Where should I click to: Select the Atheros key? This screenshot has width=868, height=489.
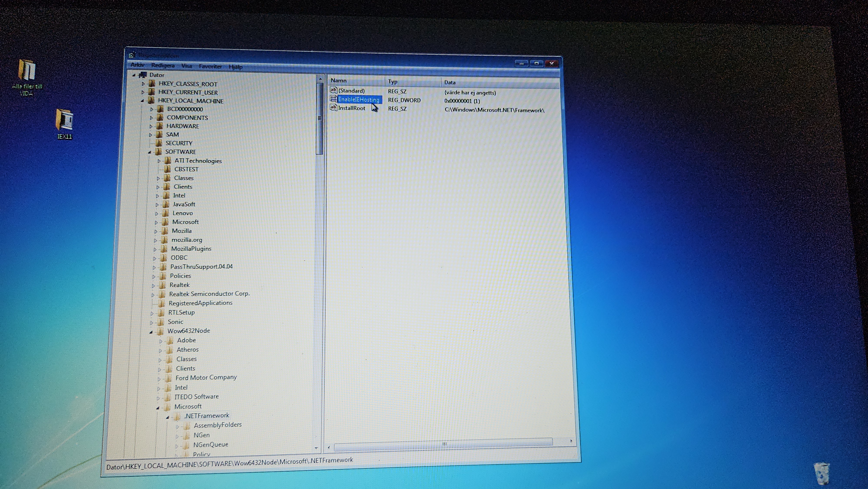click(188, 350)
